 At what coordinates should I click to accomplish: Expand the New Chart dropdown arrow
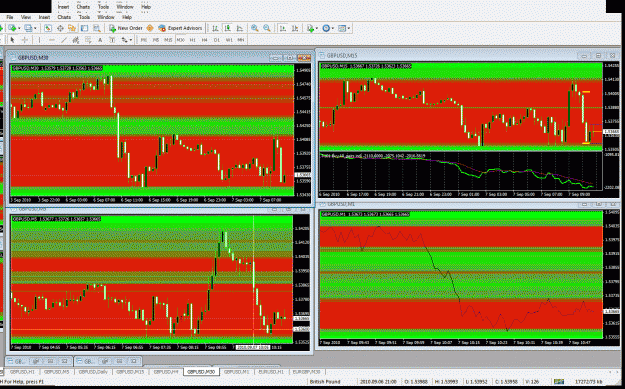(x=19, y=28)
